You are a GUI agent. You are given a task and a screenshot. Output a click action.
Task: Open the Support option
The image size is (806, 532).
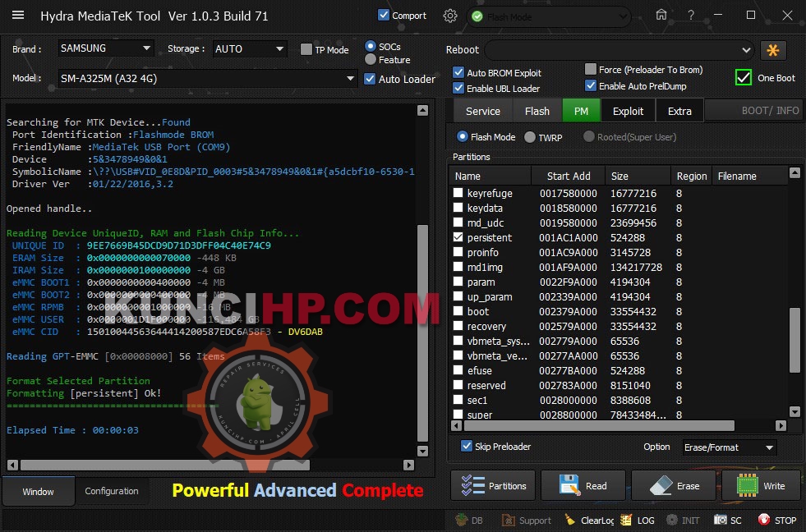click(527, 521)
